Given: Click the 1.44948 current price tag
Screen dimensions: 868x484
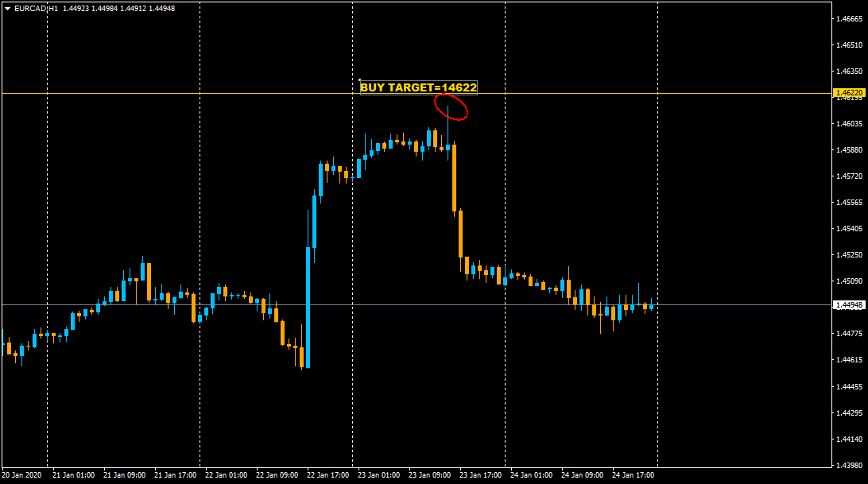Looking at the screenshot, I should point(849,305).
